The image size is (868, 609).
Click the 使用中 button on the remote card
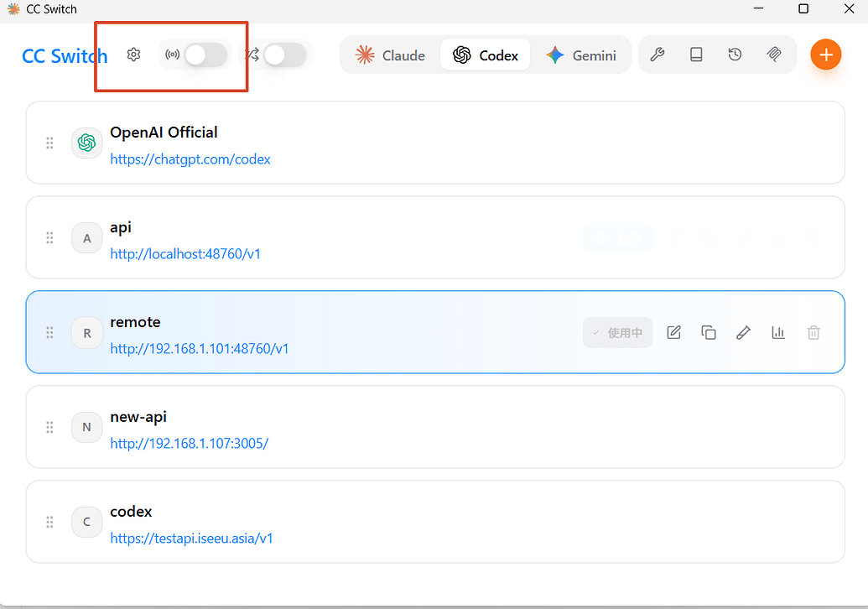click(618, 332)
